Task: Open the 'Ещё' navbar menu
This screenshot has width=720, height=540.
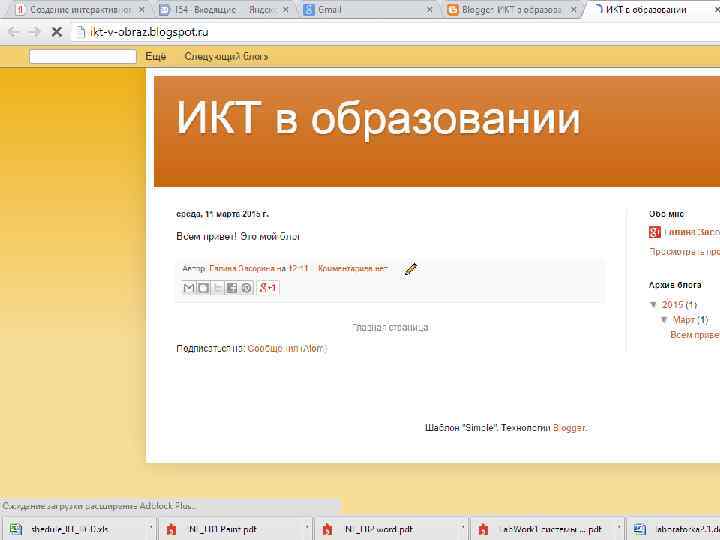Action: [x=156, y=56]
